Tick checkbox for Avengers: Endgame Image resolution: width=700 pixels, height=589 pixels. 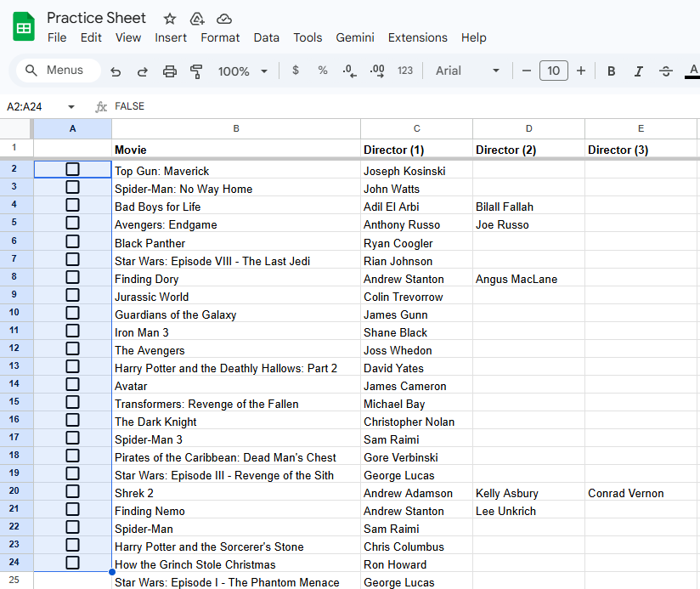(72, 223)
